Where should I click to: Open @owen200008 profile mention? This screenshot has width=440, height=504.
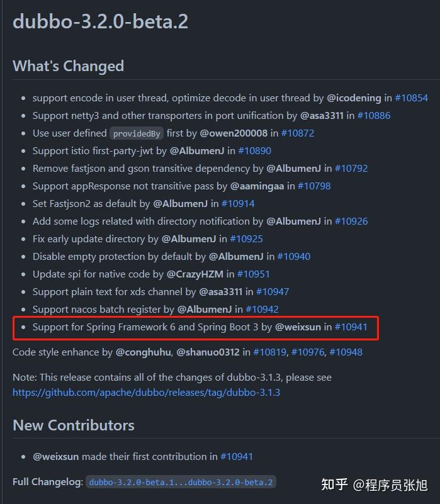(x=234, y=133)
